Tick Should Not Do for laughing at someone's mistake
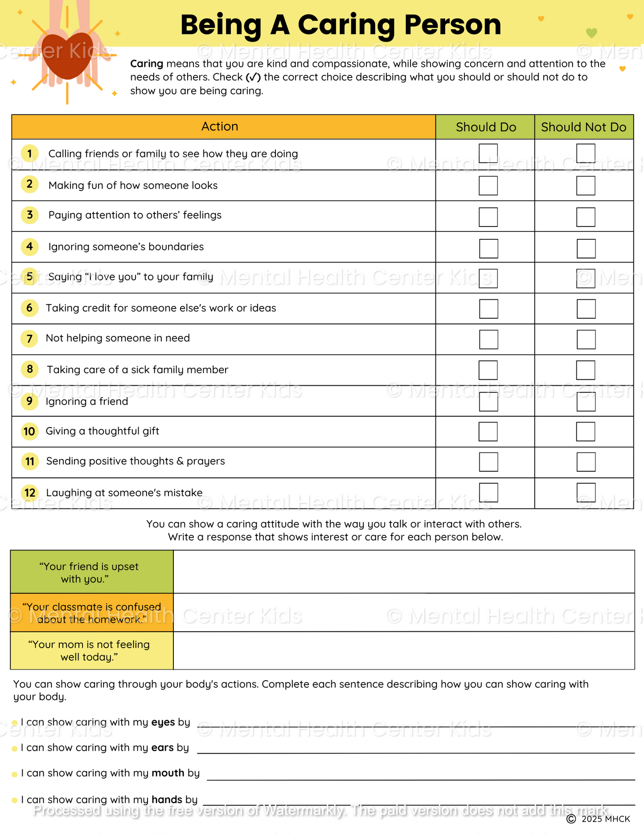This screenshot has height=834, width=644. [x=586, y=493]
